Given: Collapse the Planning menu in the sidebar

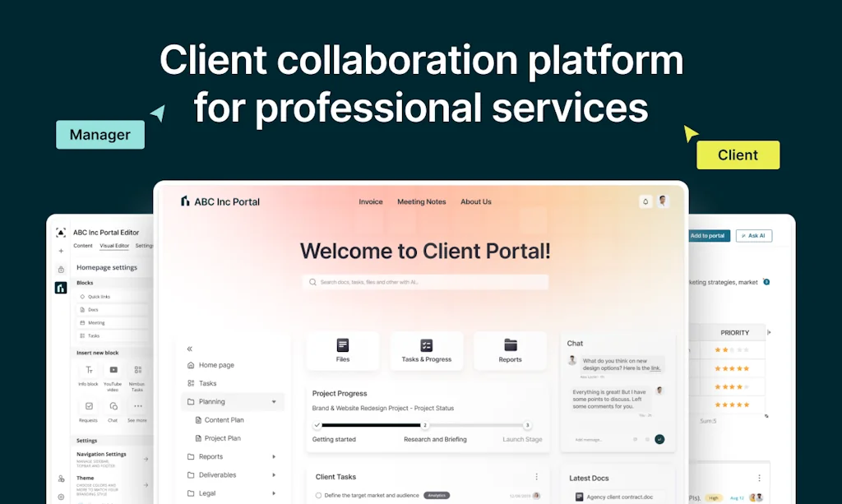Looking at the screenshot, I should tap(273, 401).
